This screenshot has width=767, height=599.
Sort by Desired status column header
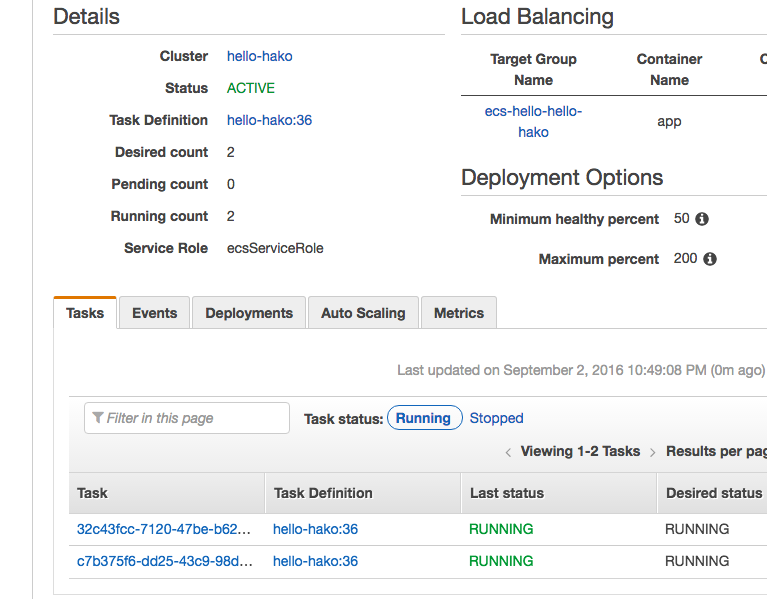712,493
